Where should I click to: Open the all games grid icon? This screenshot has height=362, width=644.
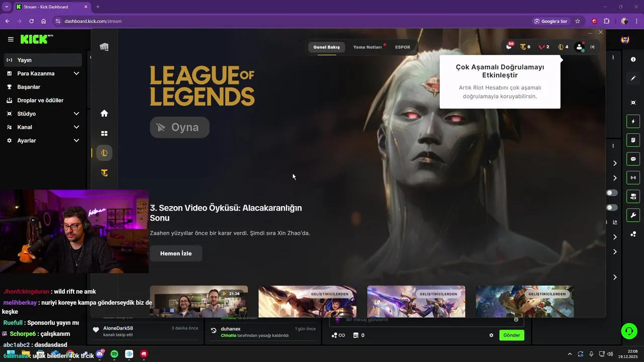click(104, 133)
